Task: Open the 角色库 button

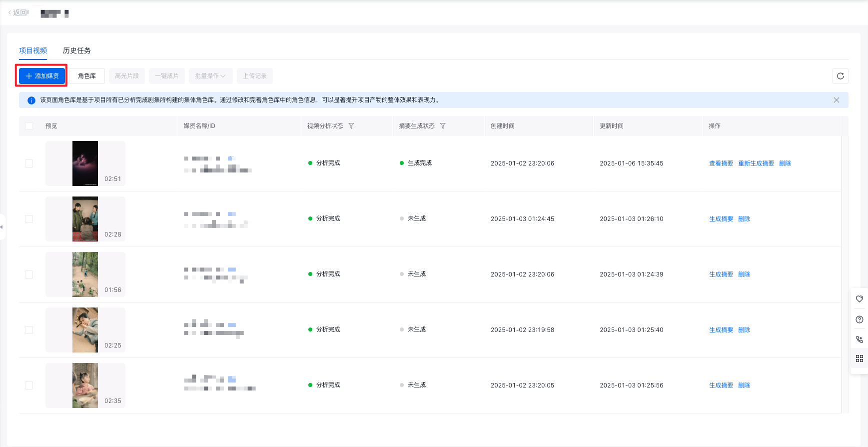Action: click(x=87, y=76)
